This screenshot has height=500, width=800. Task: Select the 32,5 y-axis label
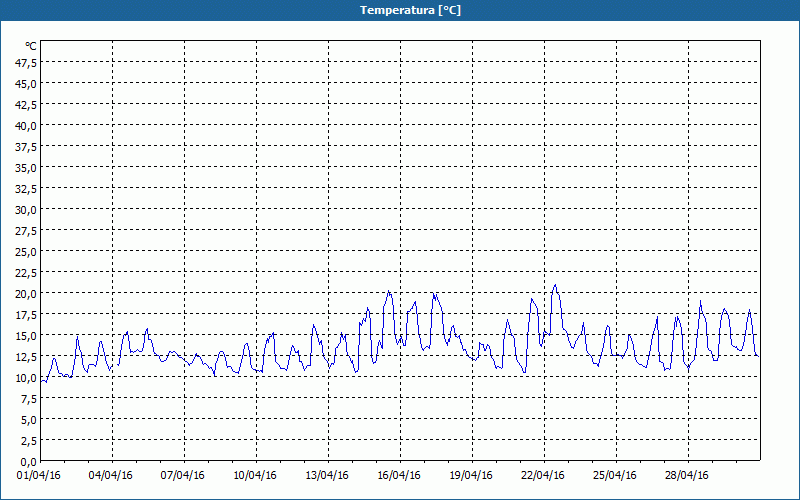point(26,189)
